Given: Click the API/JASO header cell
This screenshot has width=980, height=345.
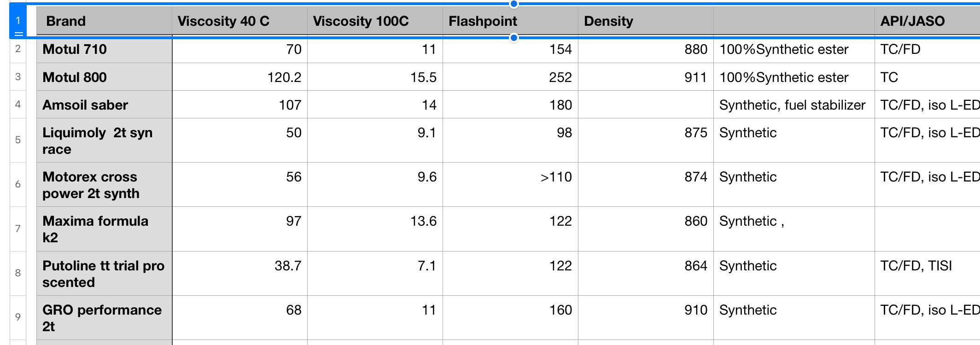Looking at the screenshot, I should (927, 21).
